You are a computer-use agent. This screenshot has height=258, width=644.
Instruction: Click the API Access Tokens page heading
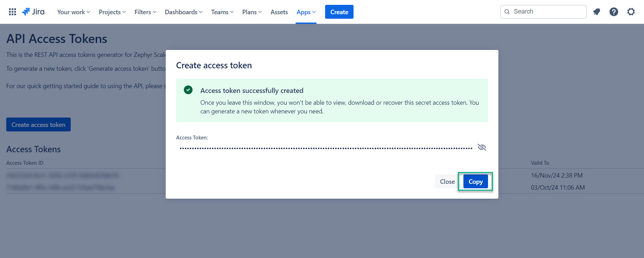tap(57, 39)
